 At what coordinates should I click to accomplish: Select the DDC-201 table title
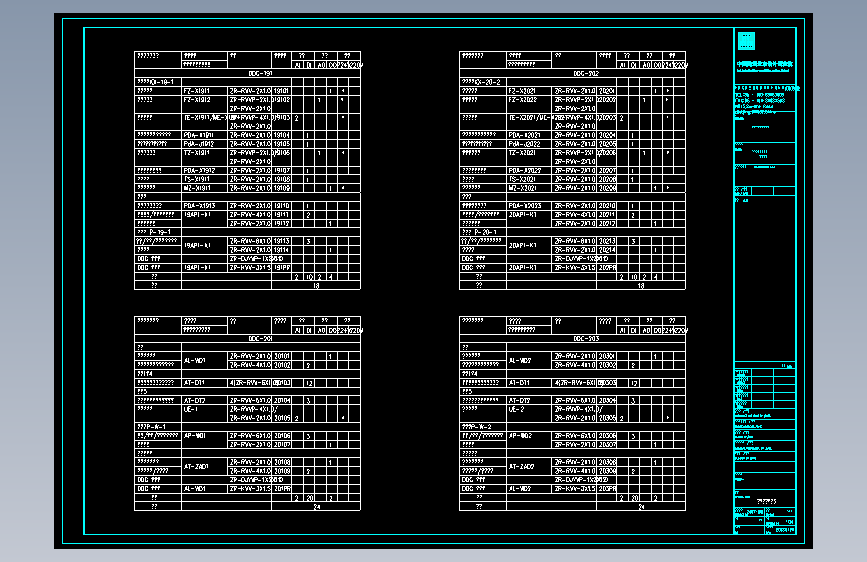(260, 339)
